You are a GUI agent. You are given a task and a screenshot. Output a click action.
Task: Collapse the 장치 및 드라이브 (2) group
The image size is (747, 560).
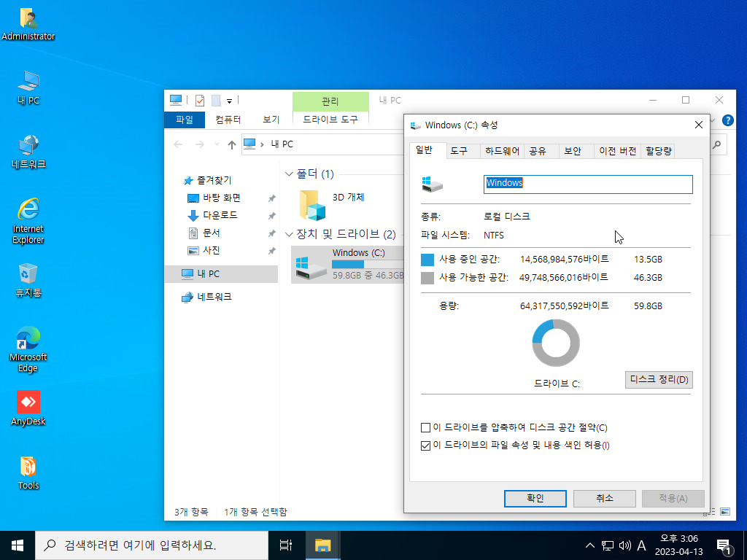[x=288, y=234]
